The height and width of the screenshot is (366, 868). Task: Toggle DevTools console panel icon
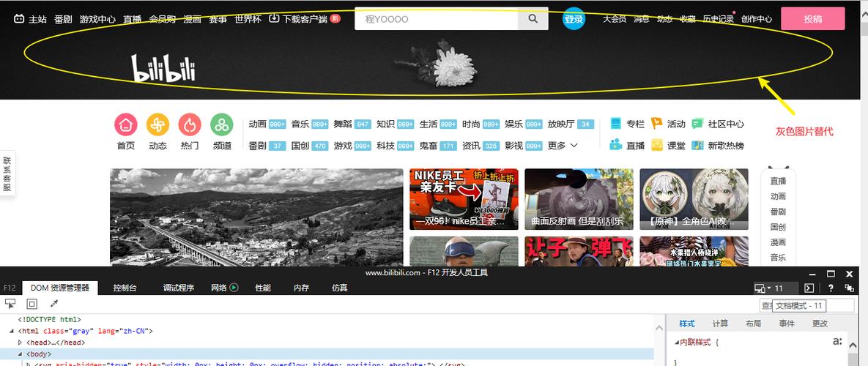click(809, 288)
